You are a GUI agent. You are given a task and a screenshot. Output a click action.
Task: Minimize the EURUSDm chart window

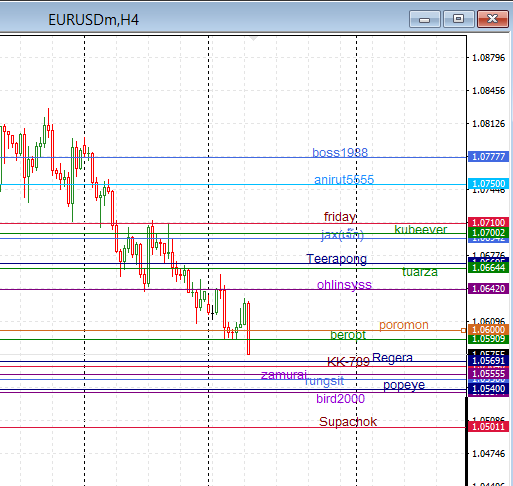pos(425,19)
